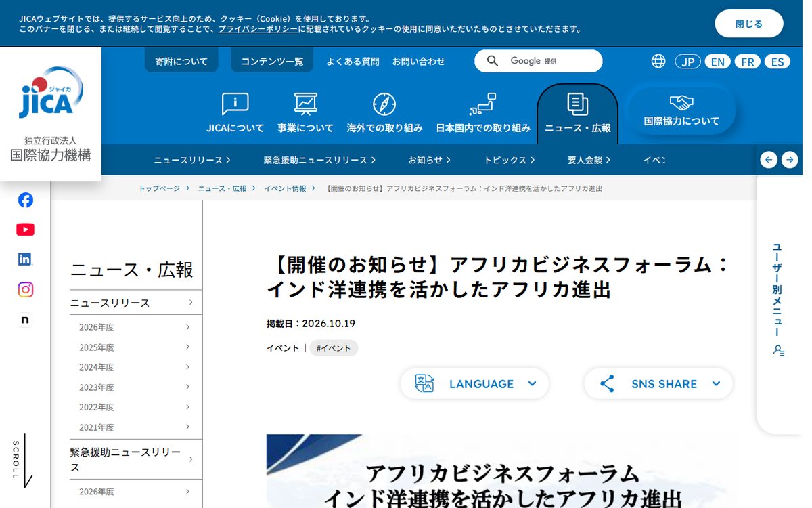Expand 緊急援助ニュースリリース sidebar item
This screenshot has height=508, width=812.
pos(136,459)
